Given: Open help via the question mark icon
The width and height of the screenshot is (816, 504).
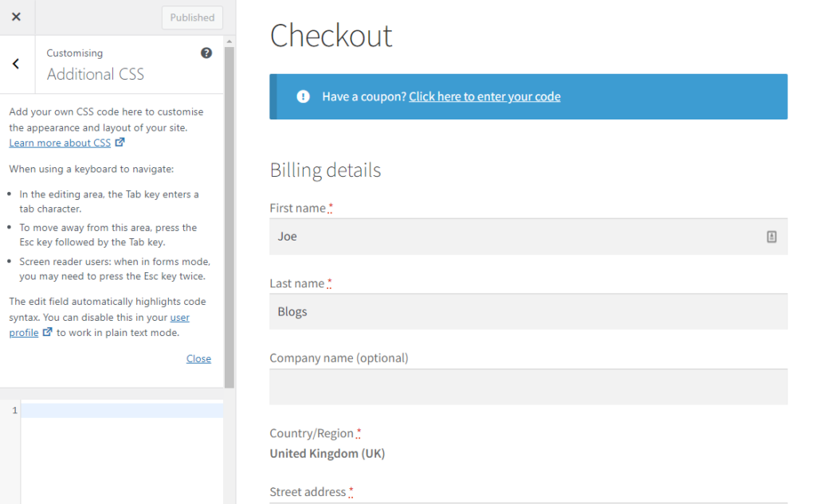Looking at the screenshot, I should tap(206, 53).
